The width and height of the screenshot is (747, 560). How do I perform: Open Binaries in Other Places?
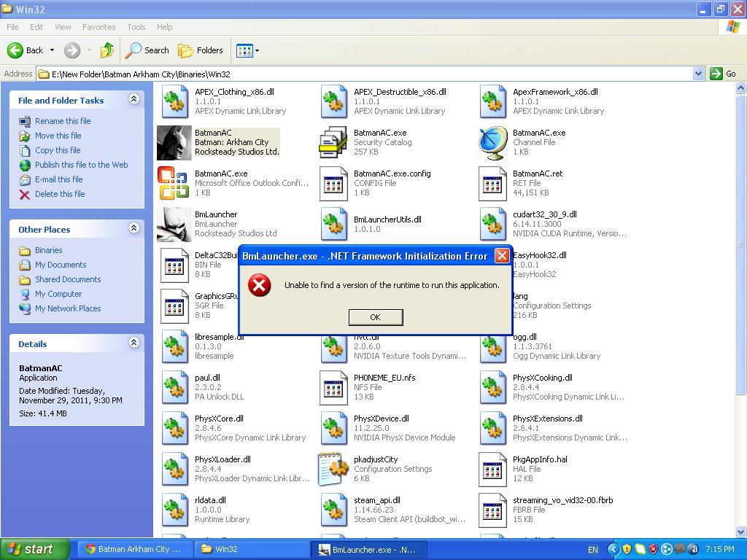tap(48, 251)
